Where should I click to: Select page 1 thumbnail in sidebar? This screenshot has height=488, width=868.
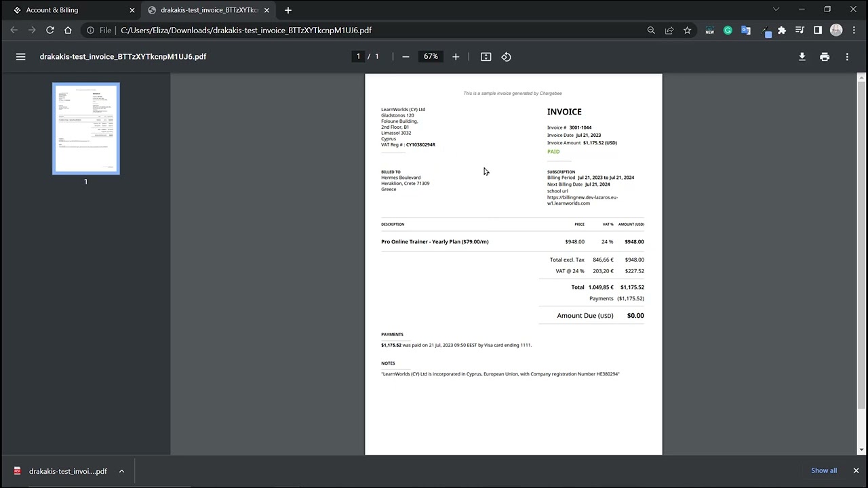86,129
